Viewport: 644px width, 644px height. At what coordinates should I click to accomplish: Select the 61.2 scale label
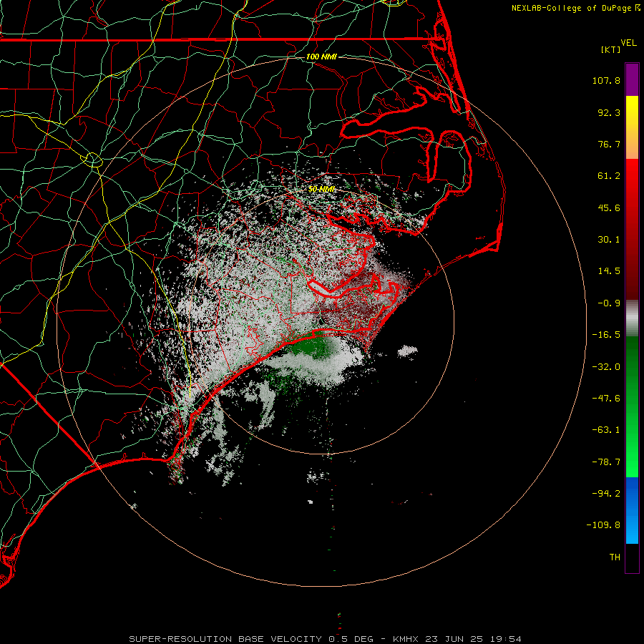(x=609, y=176)
